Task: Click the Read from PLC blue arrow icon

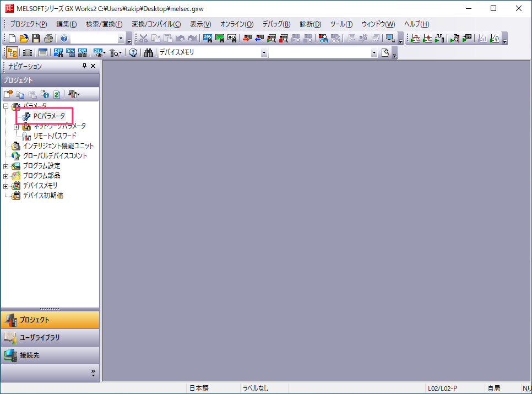Action: click(x=259, y=39)
